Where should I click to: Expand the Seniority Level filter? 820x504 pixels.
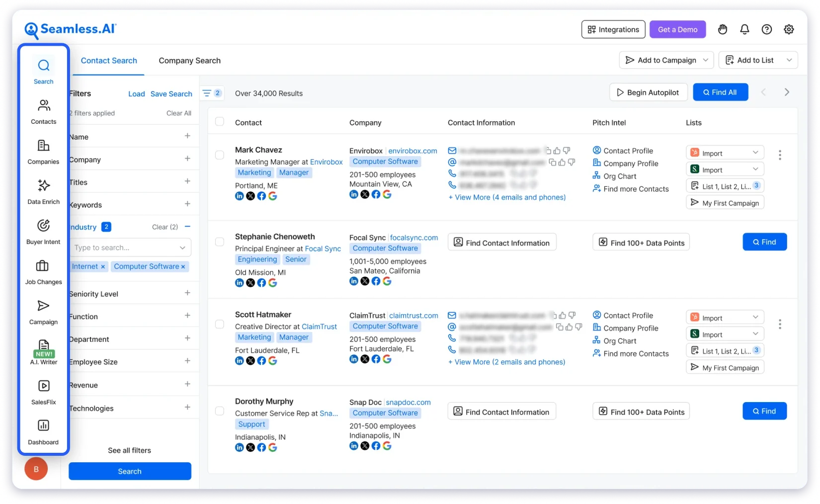[187, 293]
